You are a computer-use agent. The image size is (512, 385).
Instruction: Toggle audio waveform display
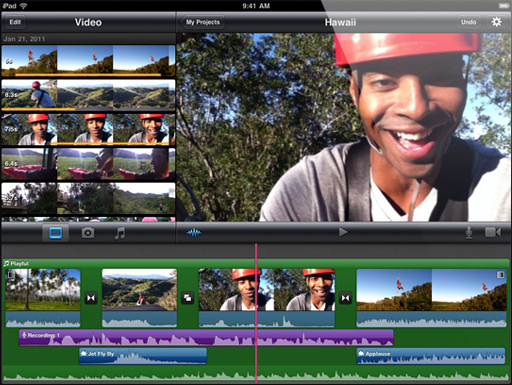[194, 232]
